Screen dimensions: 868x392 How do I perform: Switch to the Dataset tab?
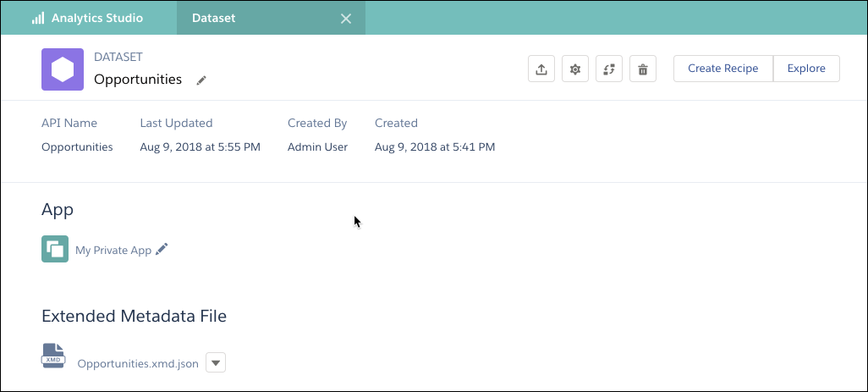coord(271,19)
